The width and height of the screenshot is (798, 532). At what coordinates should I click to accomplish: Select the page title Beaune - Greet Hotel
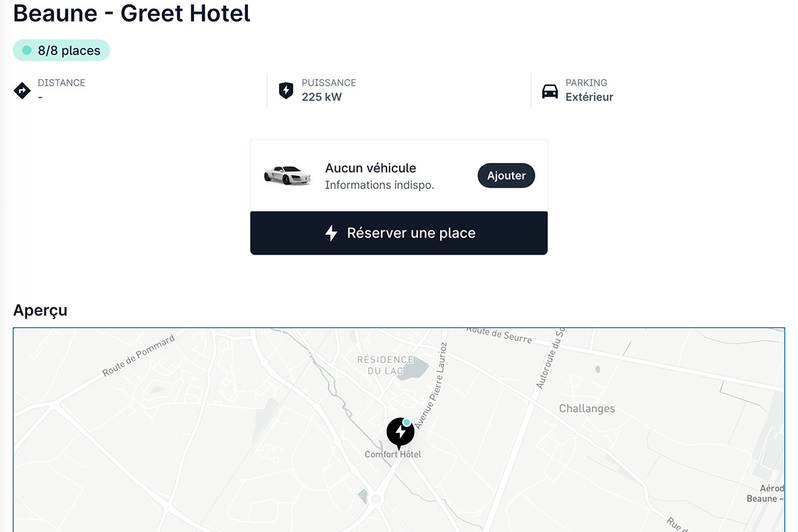132,13
